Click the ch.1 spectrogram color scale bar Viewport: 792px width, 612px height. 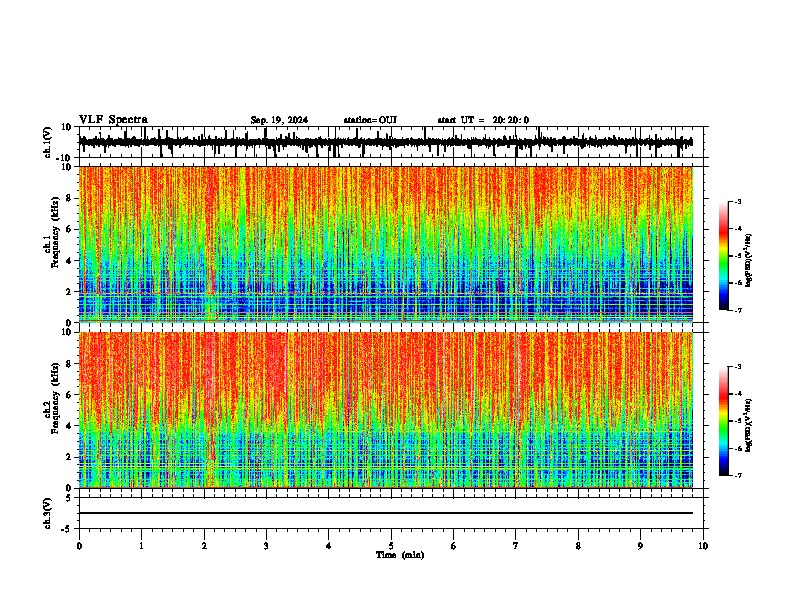pos(724,256)
